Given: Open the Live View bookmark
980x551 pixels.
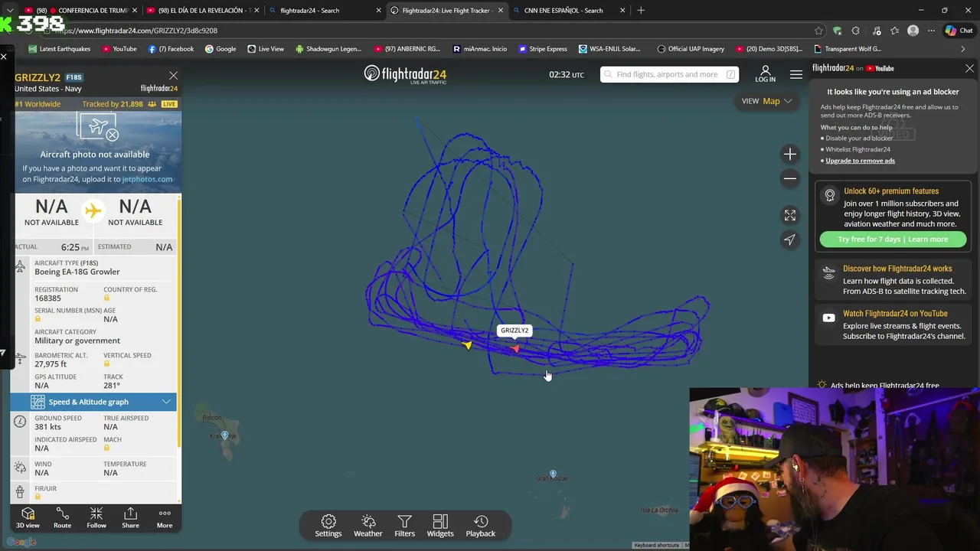Looking at the screenshot, I should point(266,49).
